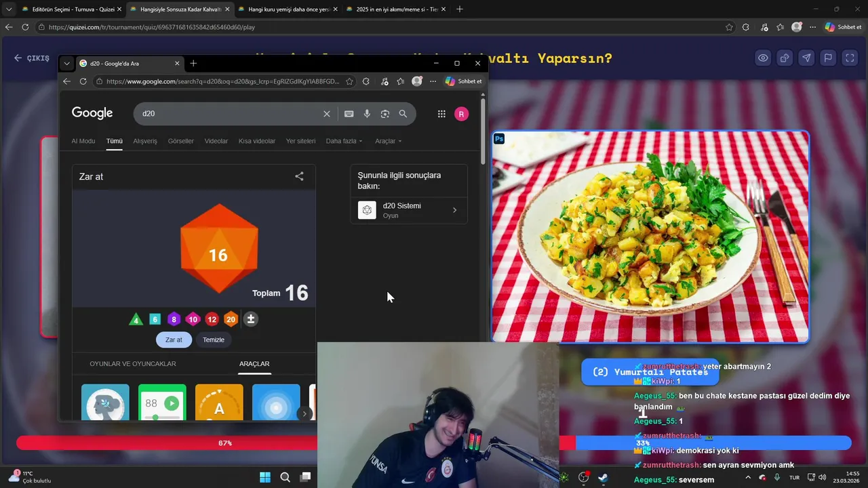868x488 pixels.
Task: Clear the d20 search text
Action: pos(326,114)
